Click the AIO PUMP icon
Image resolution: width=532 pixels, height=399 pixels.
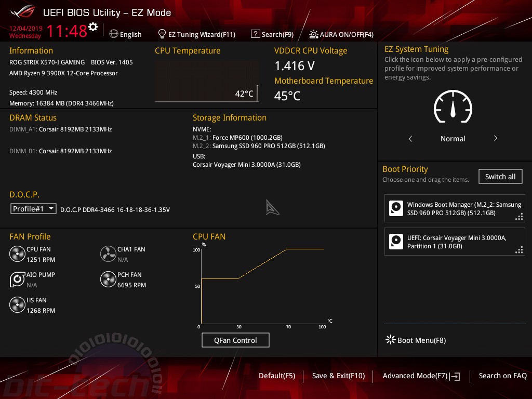(17, 280)
